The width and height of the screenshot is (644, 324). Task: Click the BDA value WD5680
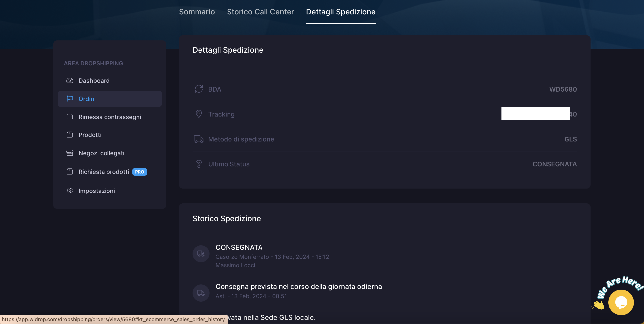click(x=563, y=89)
